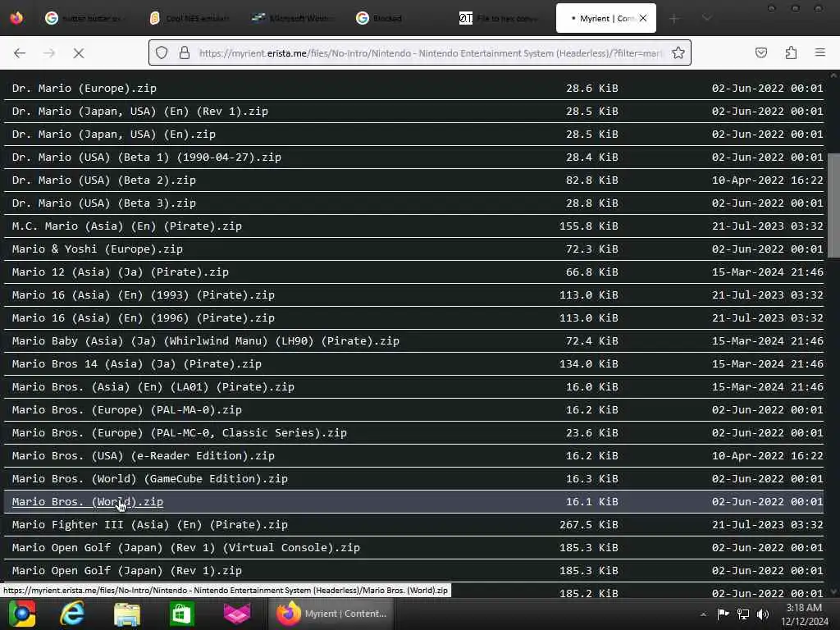The height and width of the screenshot is (630, 840).
Task: Download Dr. Mario (Japan, USA) (En) (Rev 1).zip
Action: click(x=139, y=112)
